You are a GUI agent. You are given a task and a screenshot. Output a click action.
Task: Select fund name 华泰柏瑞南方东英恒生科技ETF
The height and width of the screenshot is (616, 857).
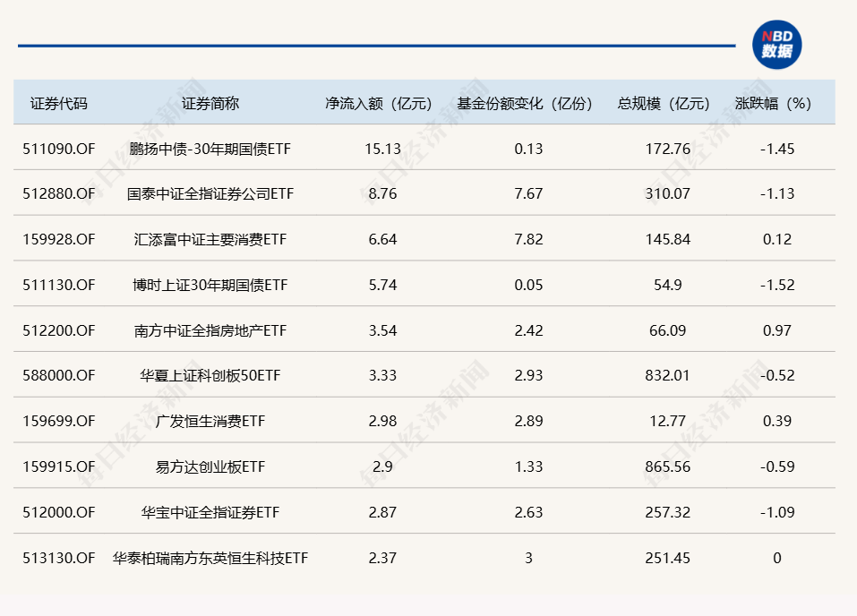(x=210, y=558)
